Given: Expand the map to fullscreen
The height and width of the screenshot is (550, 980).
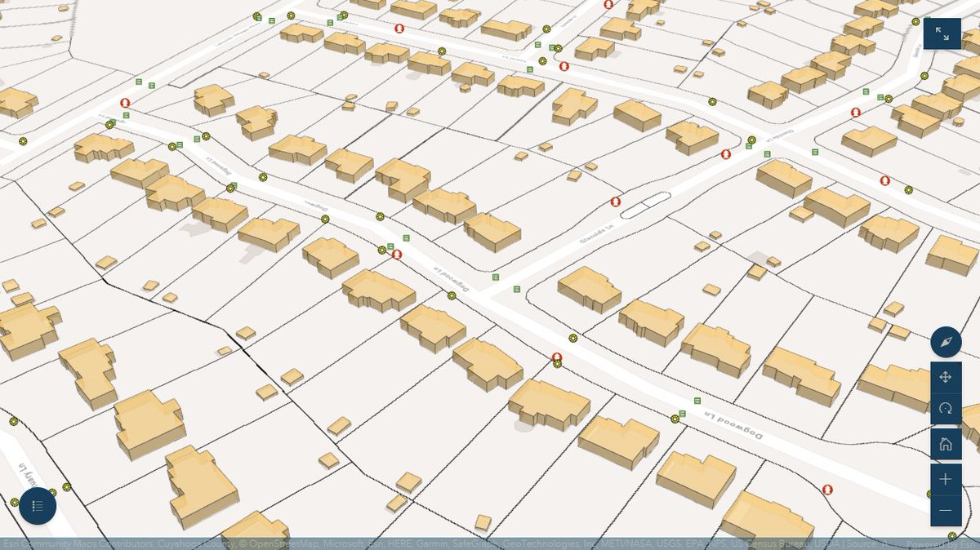Looking at the screenshot, I should (942, 33).
